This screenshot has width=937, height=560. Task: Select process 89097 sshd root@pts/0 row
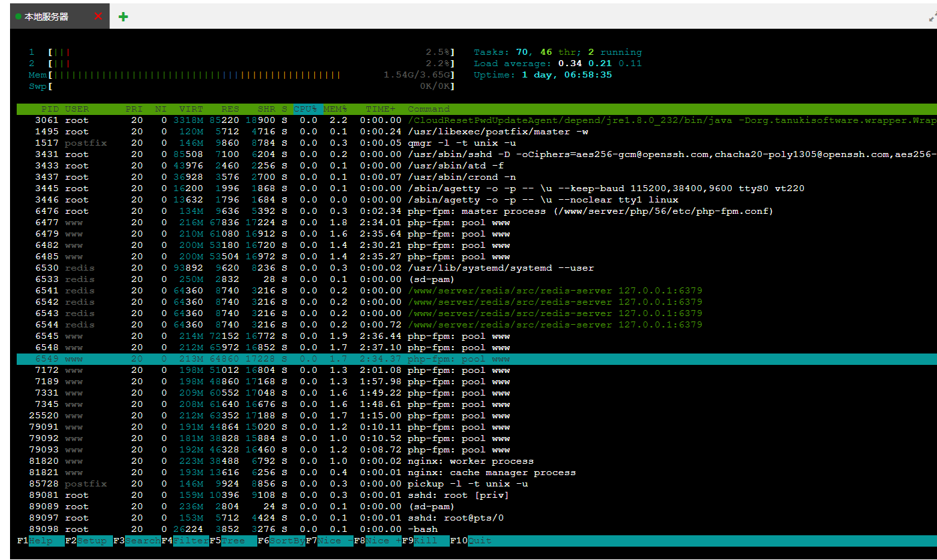click(477, 518)
